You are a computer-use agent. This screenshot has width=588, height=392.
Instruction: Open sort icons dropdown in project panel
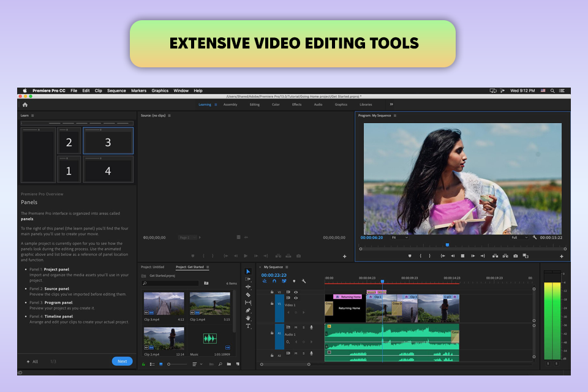pyautogui.click(x=197, y=364)
